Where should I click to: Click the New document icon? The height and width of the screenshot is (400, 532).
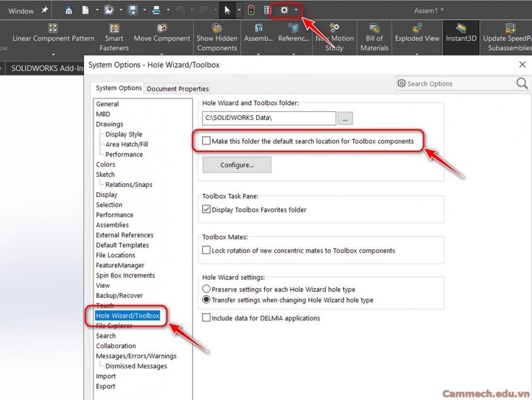[x=86, y=10]
